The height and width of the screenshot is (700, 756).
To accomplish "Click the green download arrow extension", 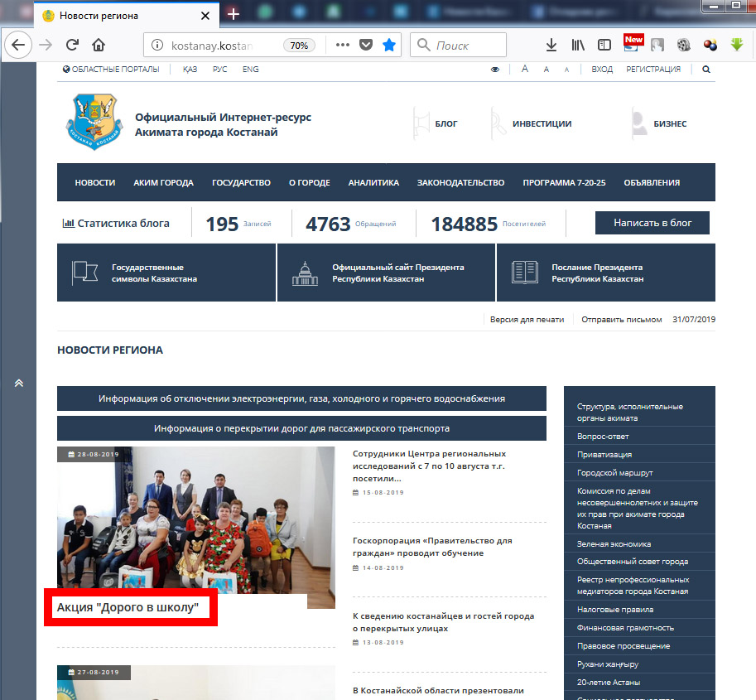I will [x=737, y=45].
